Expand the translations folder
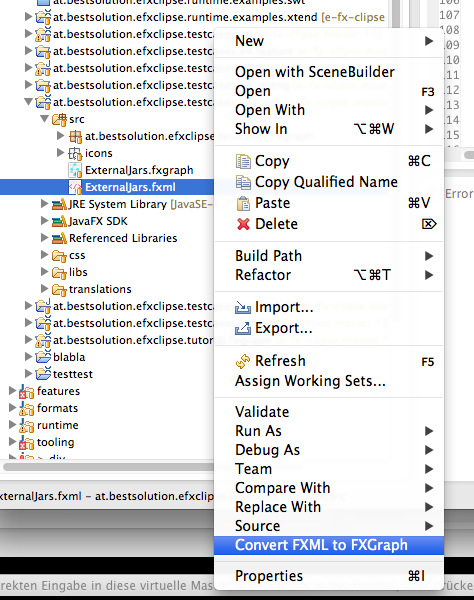The height and width of the screenshot is (600, 474). [45, 289]
